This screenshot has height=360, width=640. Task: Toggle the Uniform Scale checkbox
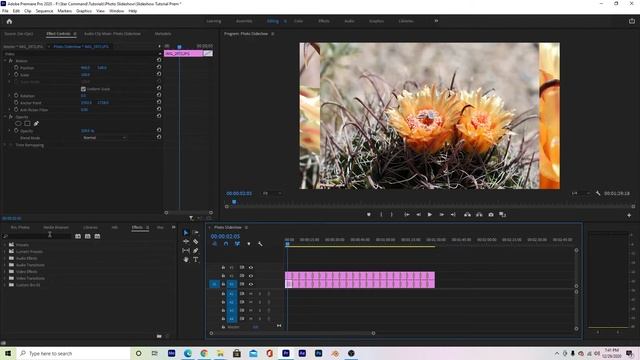(x=83, y=89)
